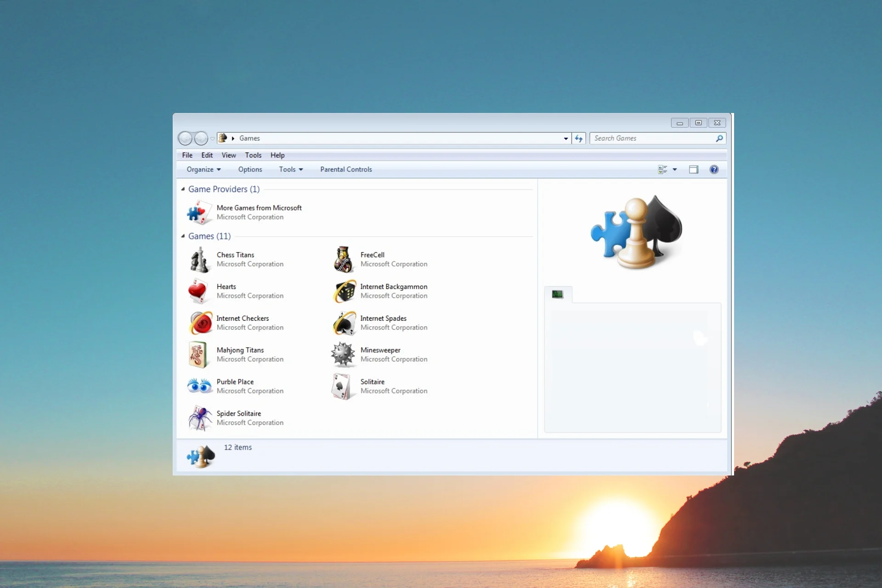
Task: Click the search magnifier icon
Action: 719,138
